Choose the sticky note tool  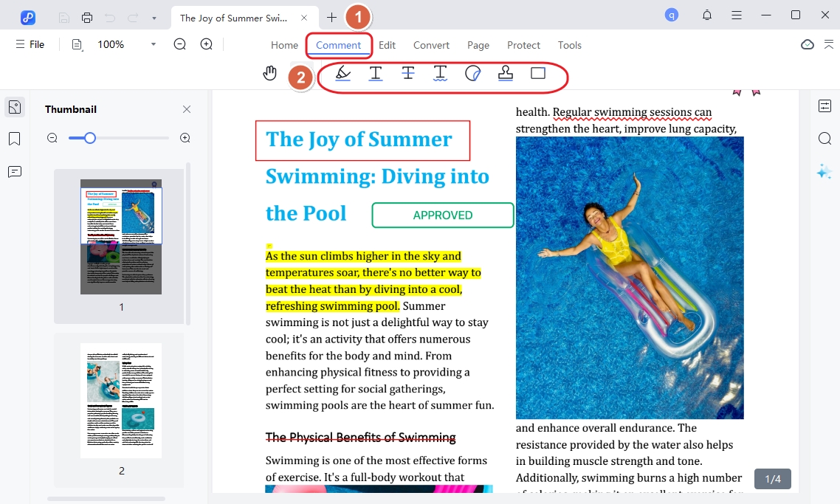(472, 73)
